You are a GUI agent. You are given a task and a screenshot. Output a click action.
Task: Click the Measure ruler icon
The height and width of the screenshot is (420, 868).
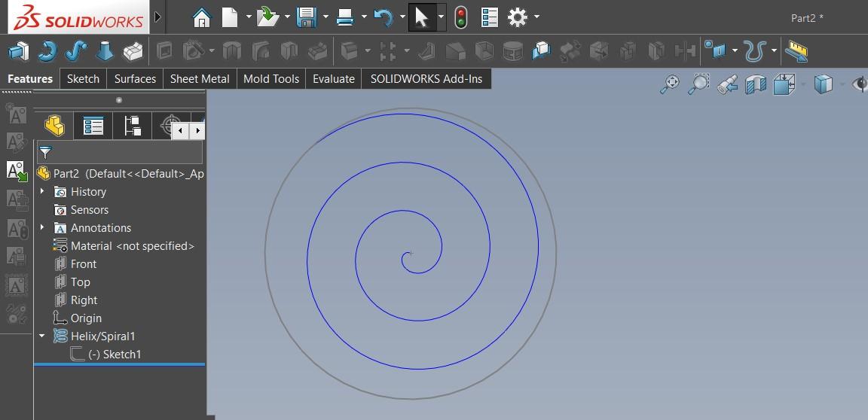(796, 51)
